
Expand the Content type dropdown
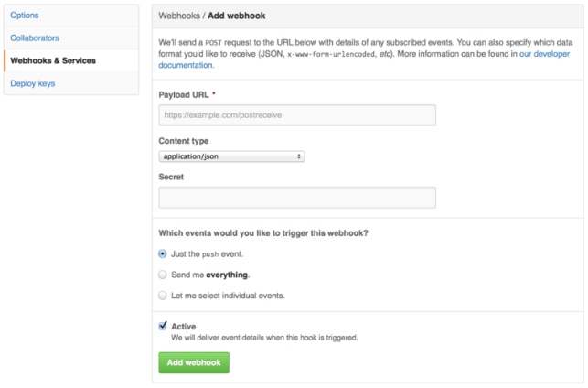(x=231, y=156)
